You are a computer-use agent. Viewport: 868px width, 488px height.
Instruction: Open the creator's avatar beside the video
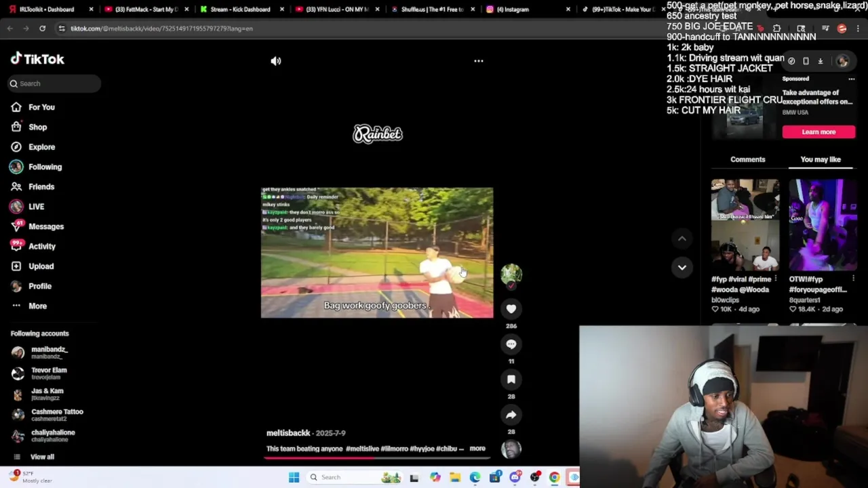point(511,274)
